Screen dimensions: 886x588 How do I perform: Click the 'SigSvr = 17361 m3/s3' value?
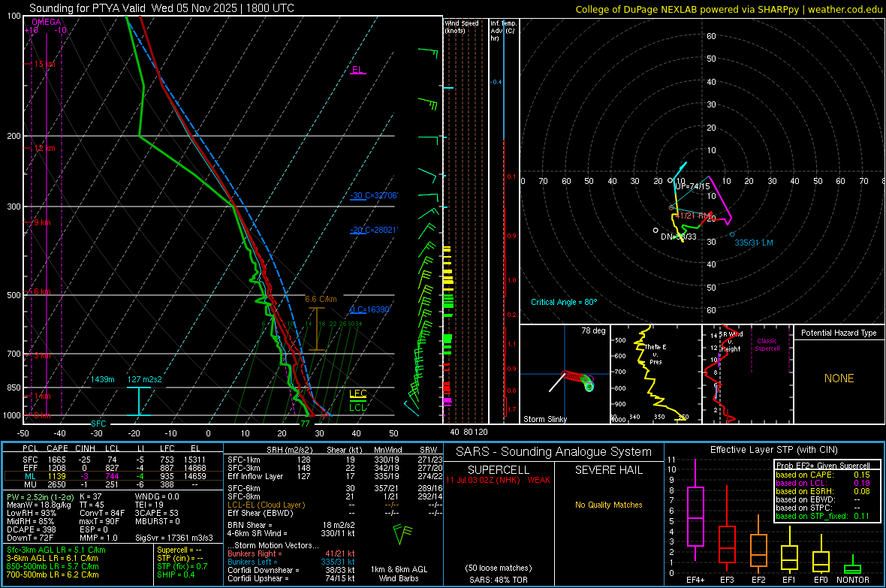pyautogui.click(x=174, y=538)
